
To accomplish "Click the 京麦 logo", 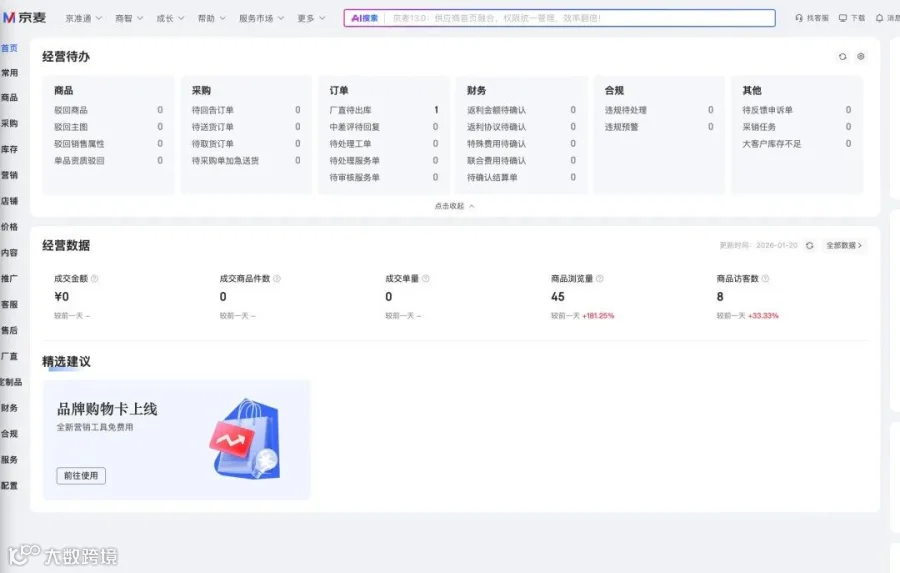I will point(24,18).
